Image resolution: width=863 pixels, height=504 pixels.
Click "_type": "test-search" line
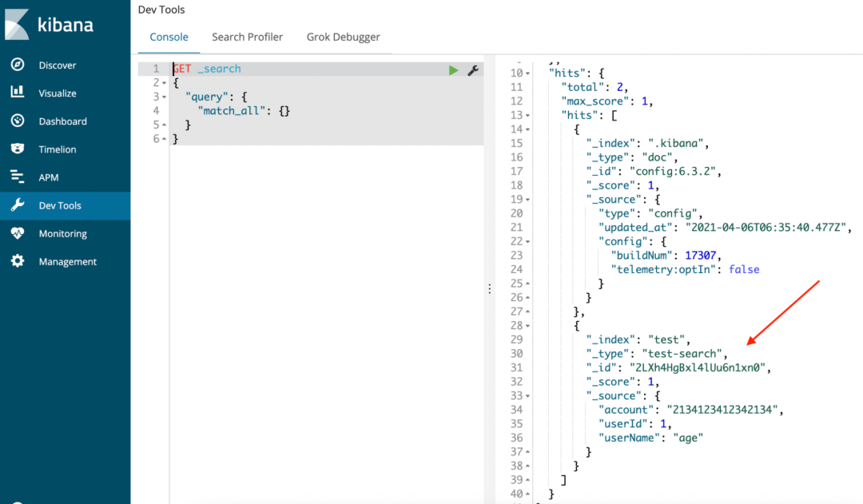pyautogui.click(x=657, y=353)
